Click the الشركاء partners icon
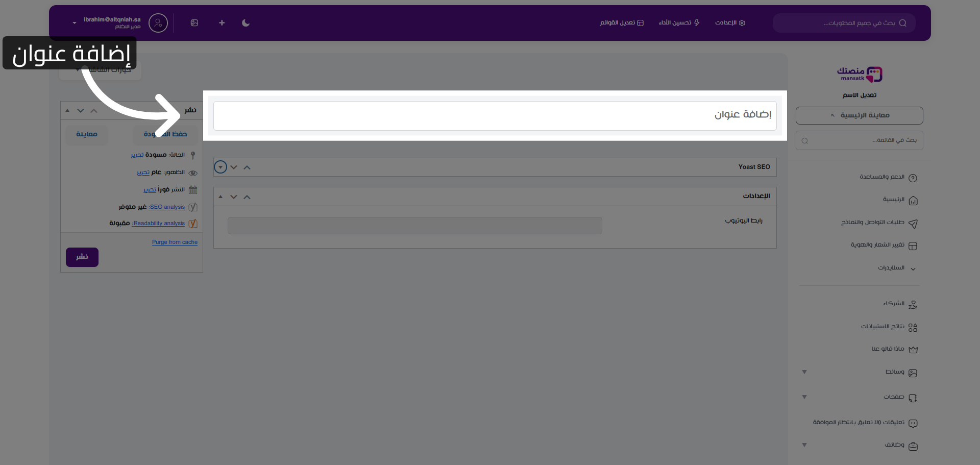The height and width of the screenshot is (465, 980). point(913,305)
